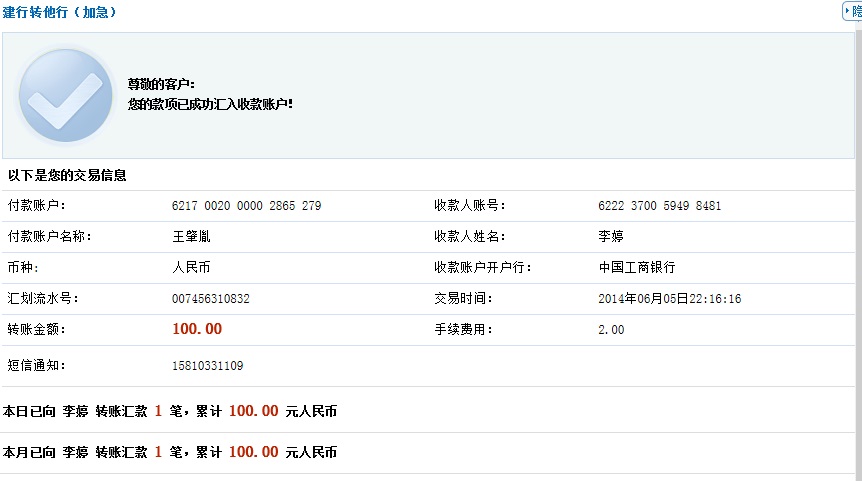This screenshot has width=862, height=481.
Task: Click payer name 王肇胤
Action: click(191, 236)
